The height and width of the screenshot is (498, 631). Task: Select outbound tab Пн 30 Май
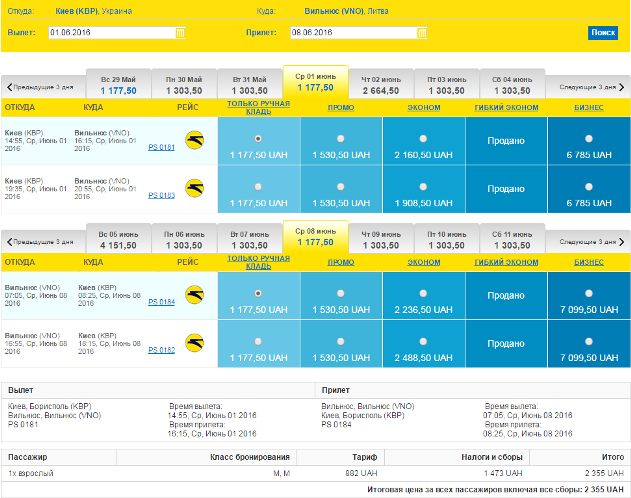183,84
